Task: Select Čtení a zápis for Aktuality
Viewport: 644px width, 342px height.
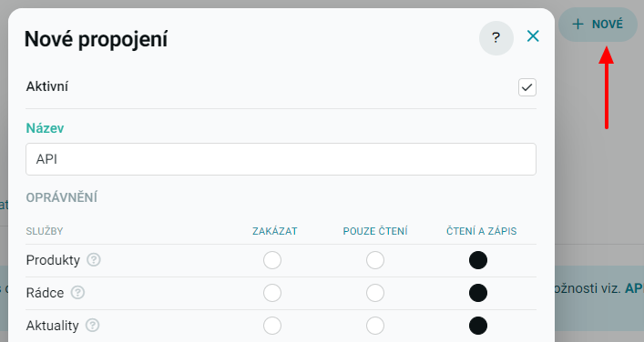Action: (x=478, y=326)
